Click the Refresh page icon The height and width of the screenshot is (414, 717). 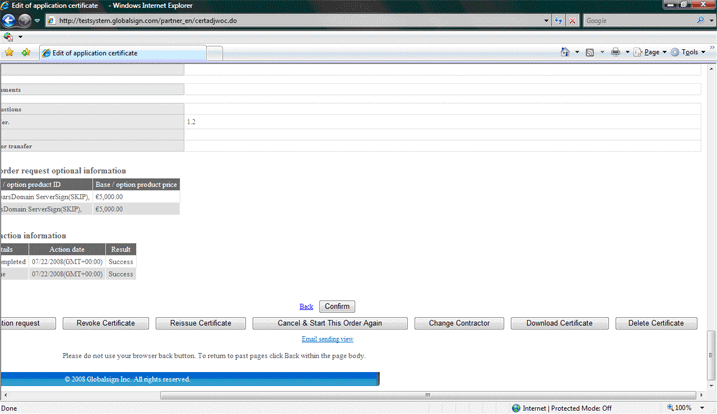coord(558,21)
